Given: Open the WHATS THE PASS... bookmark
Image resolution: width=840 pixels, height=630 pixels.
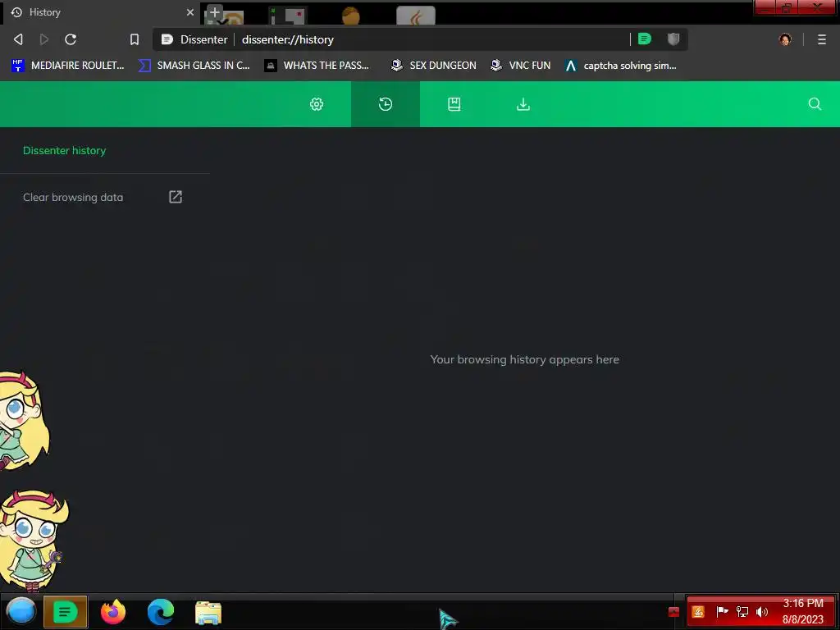Looking at the screenshot, I should point(317,66).
